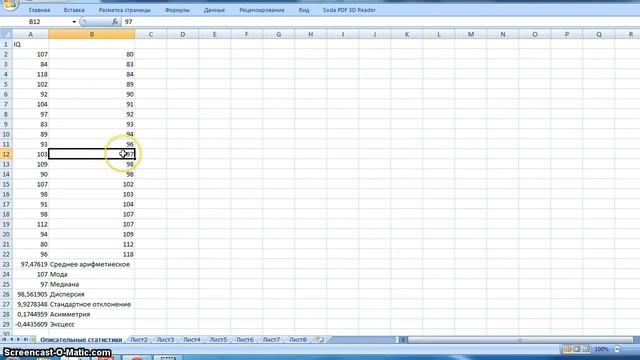Screen dimensions: 640x360
Task: Switch to sheet Лист7
Action: 271,340
